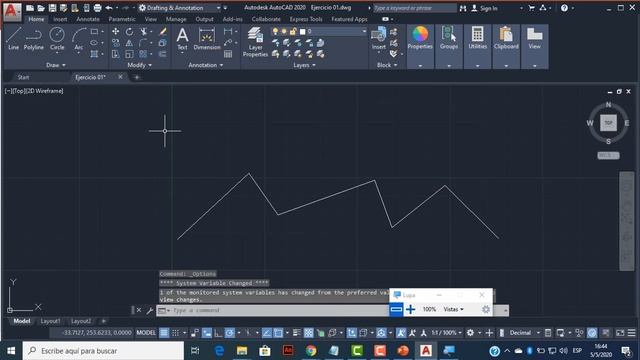640x360 pixels.
Task: Click the TOP face of ViewCube
Action: click(x=608, y=123)
